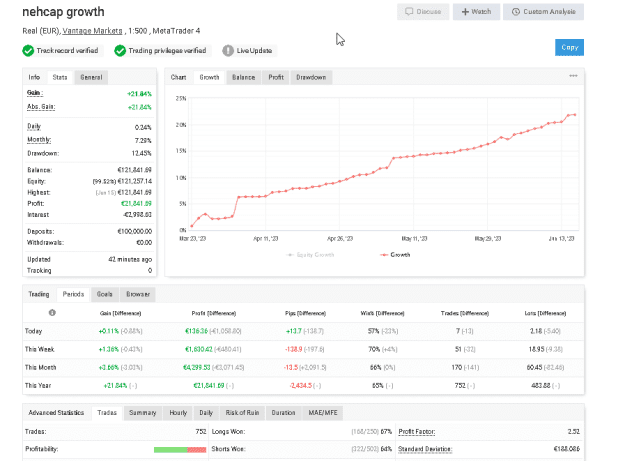Viewport: 625px width, 461px height.
Task: Click the last data point on growth chart
Action: click(x=575, y=115)
